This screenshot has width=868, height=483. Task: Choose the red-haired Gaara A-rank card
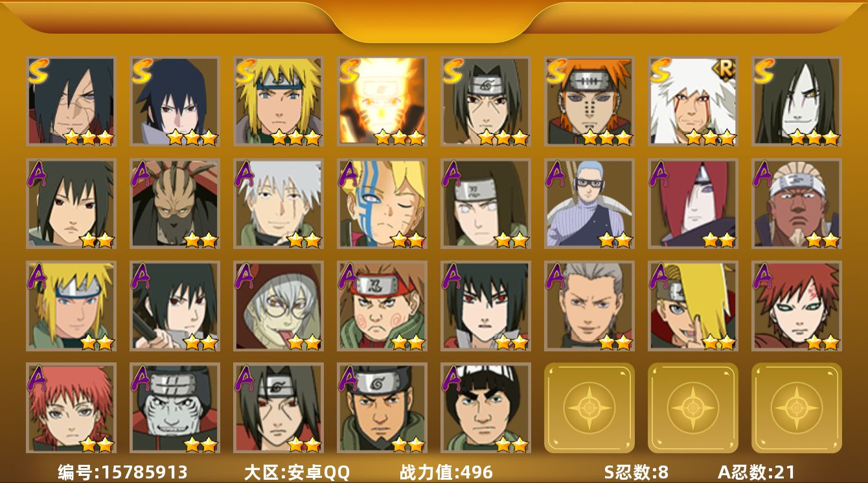[797, 306]
